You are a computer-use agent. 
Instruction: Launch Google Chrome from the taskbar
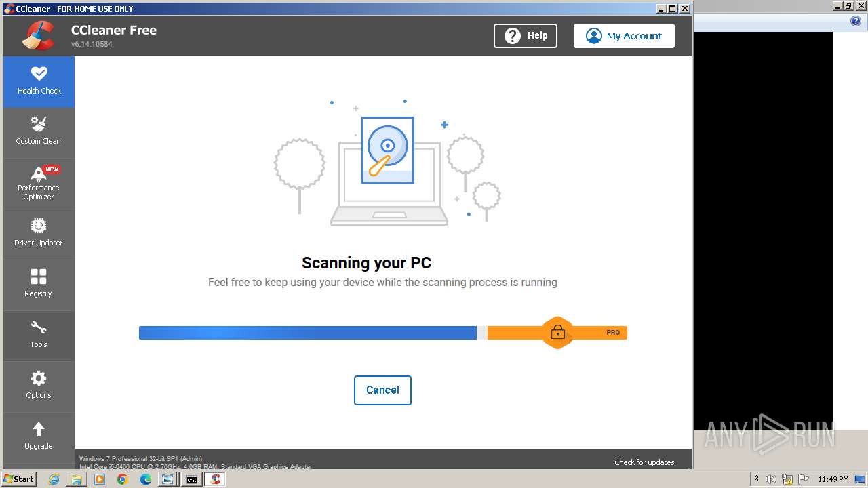(123, 479)
